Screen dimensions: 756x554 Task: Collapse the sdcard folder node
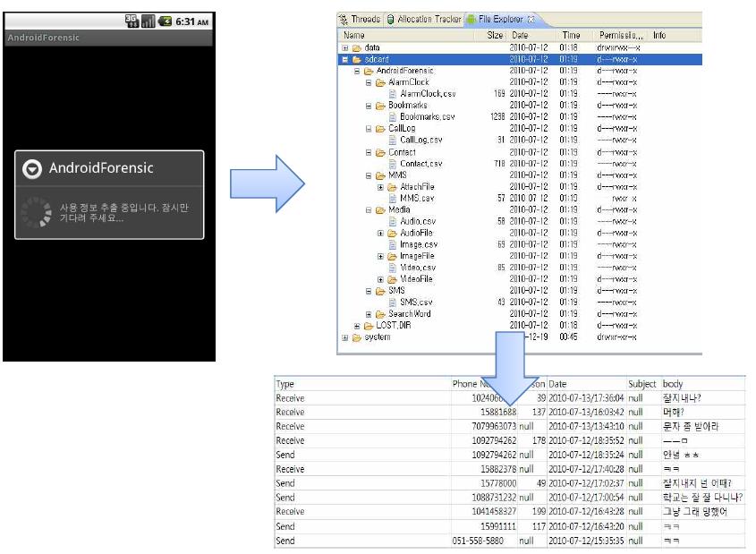click(x=345, y=59)
